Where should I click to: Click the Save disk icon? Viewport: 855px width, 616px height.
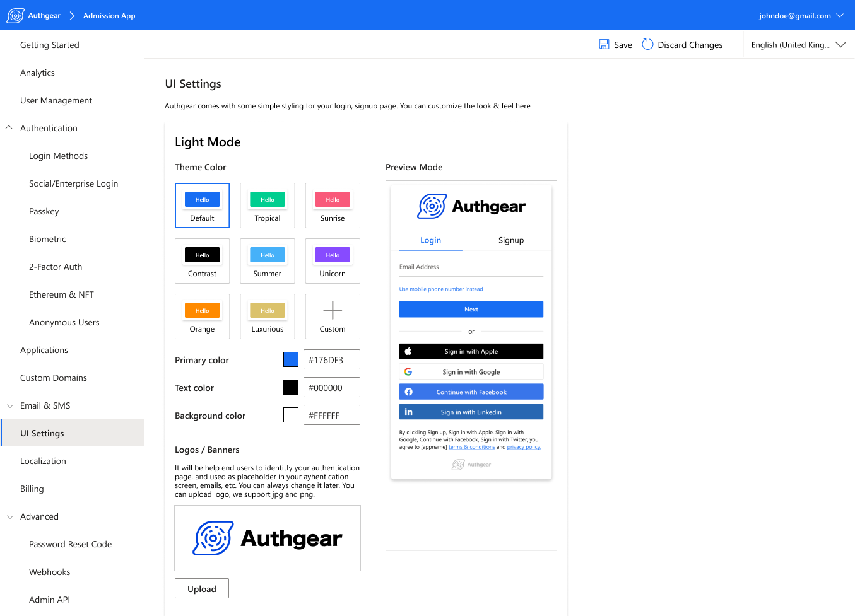coord(603,44)
